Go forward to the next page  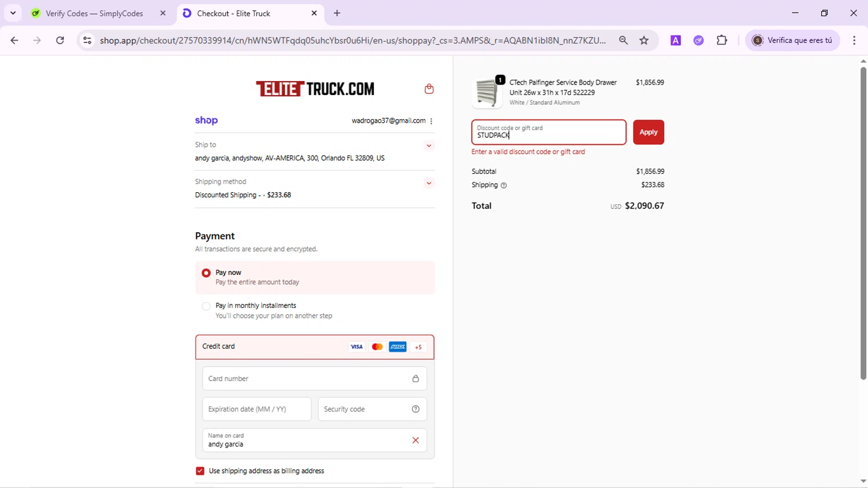[x=37, y=41]
